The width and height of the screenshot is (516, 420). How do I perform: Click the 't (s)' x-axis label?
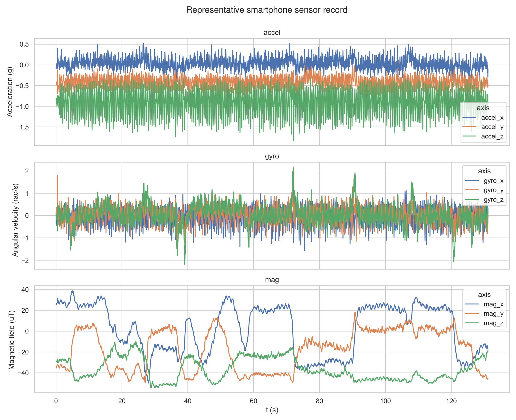272,410
